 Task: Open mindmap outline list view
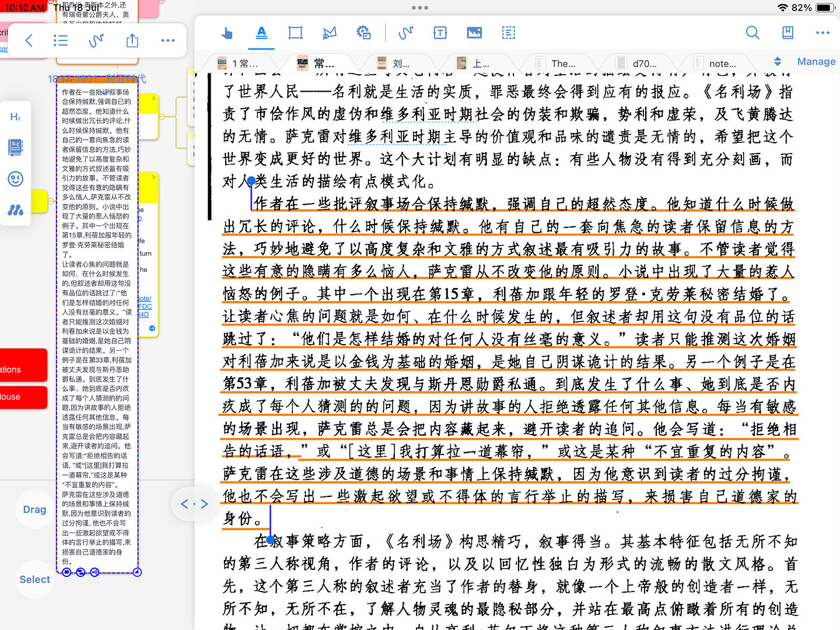61,40
